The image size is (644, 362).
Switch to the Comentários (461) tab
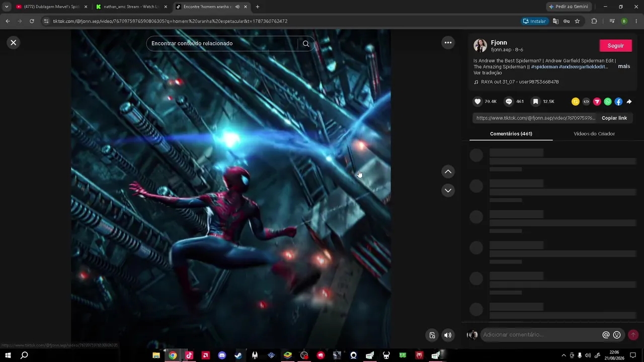511,134
